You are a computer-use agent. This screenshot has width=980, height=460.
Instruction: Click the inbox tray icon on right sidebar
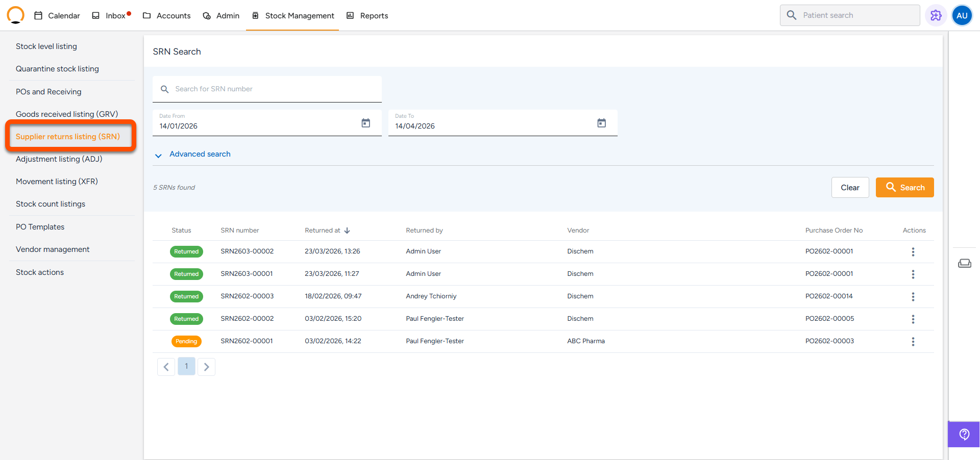tap(964, 263)
